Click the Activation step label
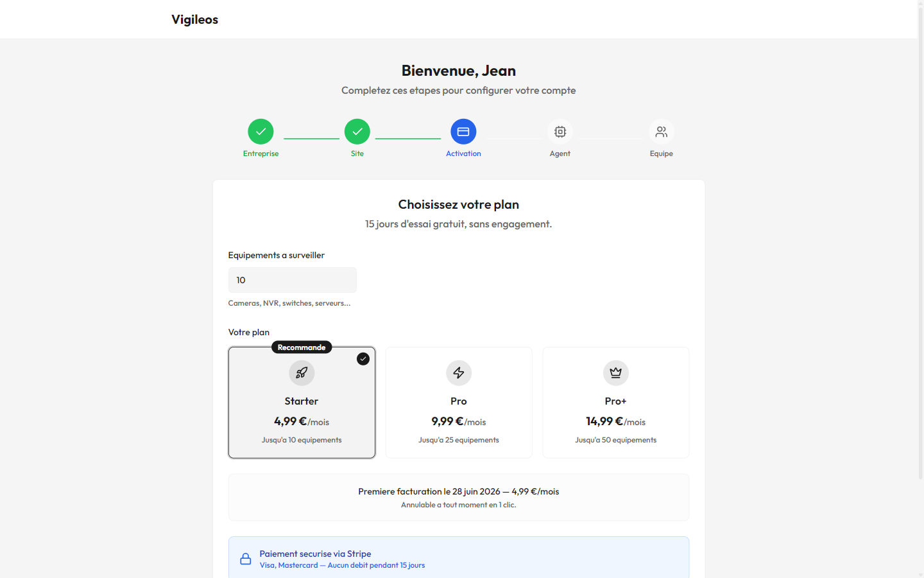Viewport: 924px width, 578px height. [x=463, y=153]
